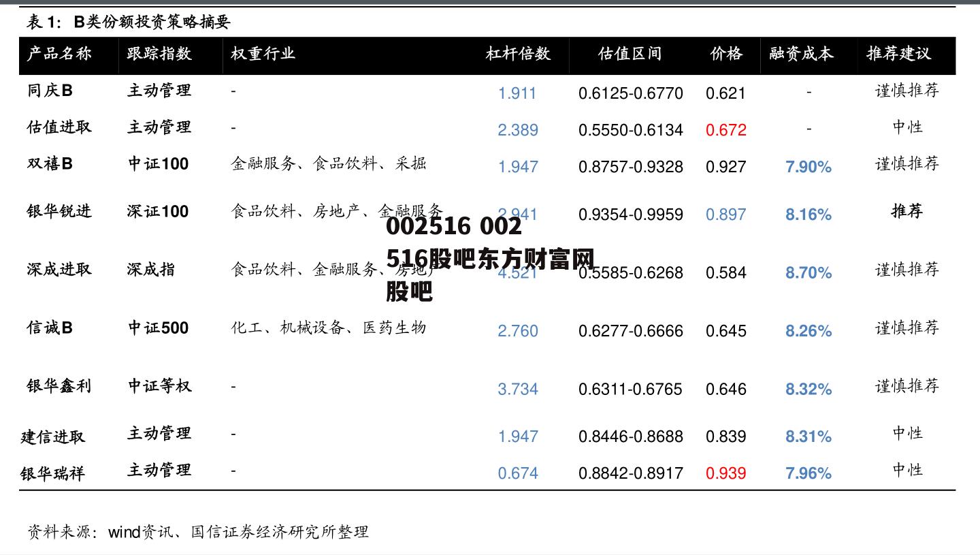This screenshot has height=555, width=980.
Task: Click the "杠杆倍数" column header
Action: pyautogui.click(x=518, y=54)
